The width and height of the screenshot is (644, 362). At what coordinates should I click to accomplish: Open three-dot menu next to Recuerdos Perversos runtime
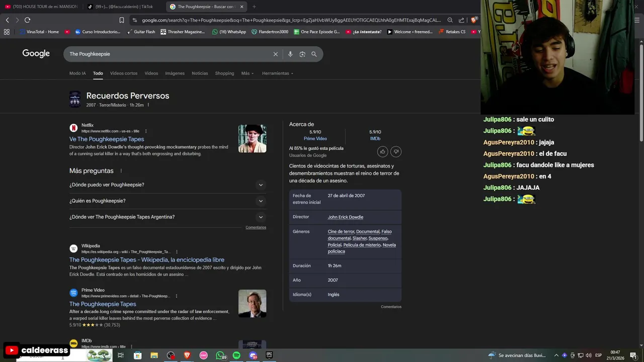click(148, 105)
